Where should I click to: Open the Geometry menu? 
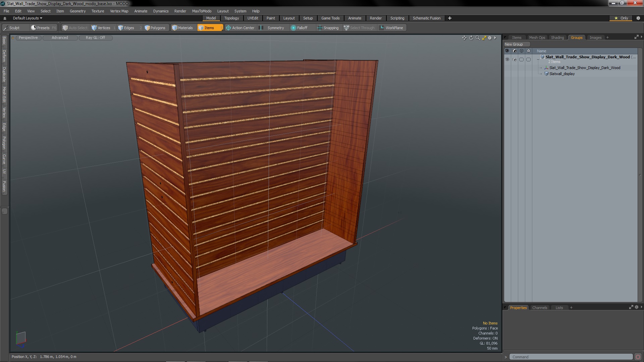coord(77,11)
